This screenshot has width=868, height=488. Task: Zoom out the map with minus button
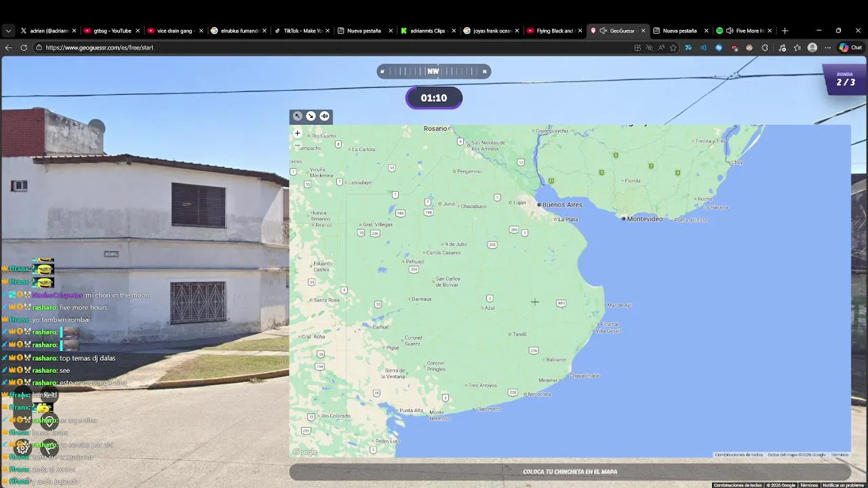tap(297, 145)
